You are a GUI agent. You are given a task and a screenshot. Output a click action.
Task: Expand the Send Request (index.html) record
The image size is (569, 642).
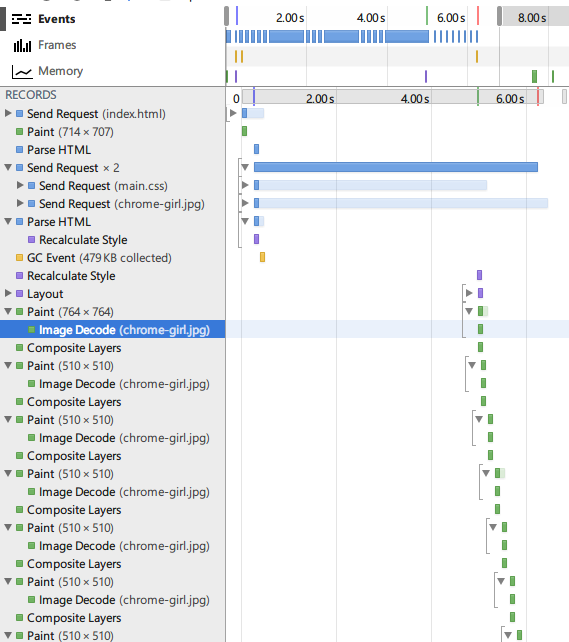tap(8, 113)
